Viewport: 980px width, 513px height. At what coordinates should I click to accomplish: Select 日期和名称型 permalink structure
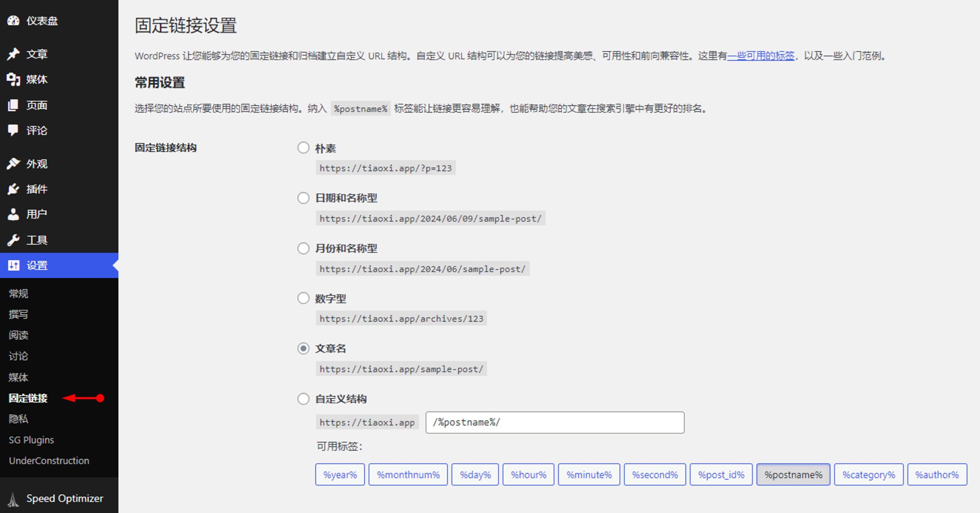tap(303, 198)
